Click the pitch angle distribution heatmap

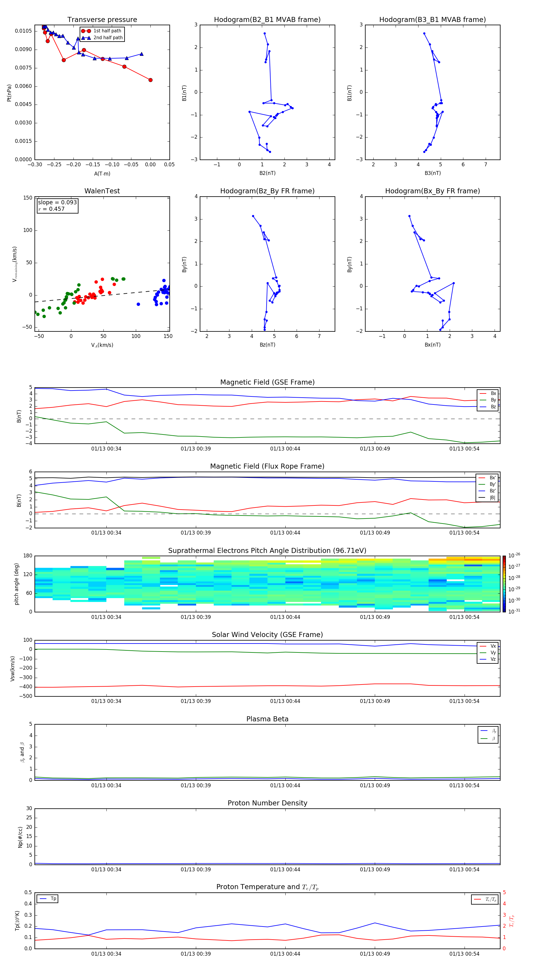(267, 584)
